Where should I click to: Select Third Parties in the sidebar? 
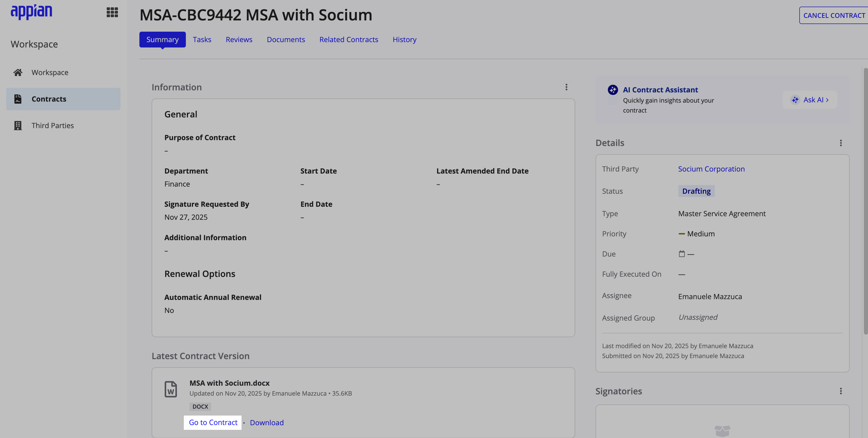pyautogui.click(x=63, y=125)
